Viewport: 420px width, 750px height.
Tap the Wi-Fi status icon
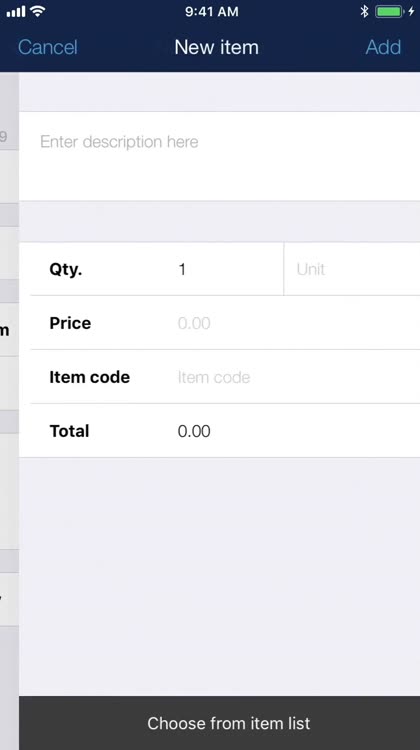[x=37, y=11]
